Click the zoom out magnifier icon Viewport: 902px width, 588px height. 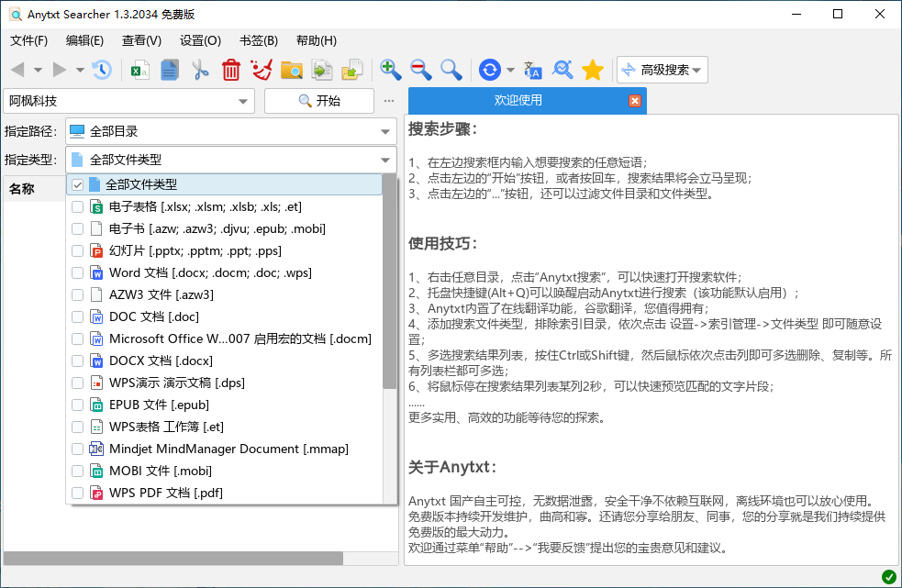point(421,71)
